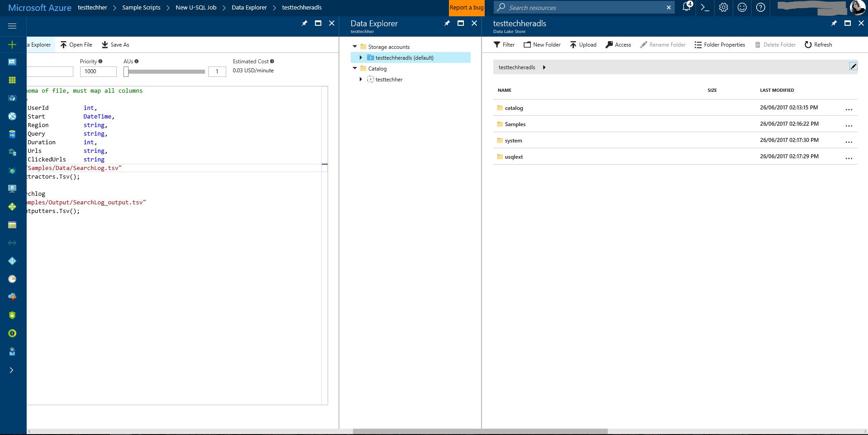Open Cost Management green circle icon
The image size is (868, 435).
12,333
